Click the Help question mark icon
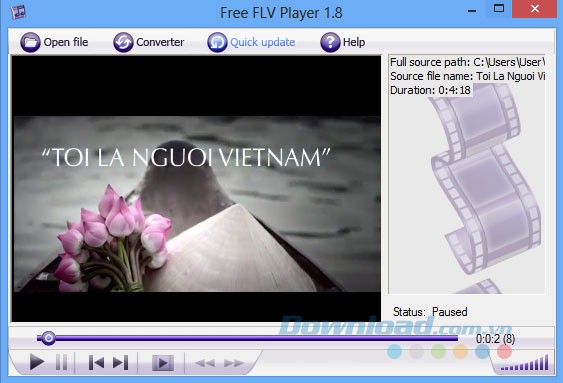This screenshot has height=383, width=563. [330, 42]
